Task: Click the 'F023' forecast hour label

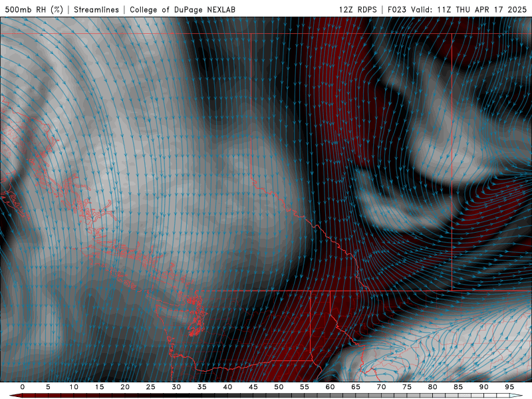Action: 397,9
